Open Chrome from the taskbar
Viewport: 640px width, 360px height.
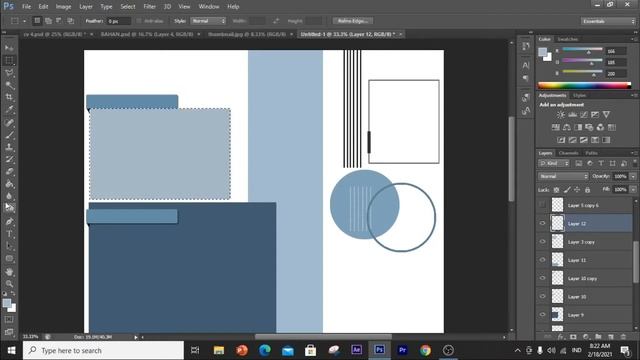[425, 350]
